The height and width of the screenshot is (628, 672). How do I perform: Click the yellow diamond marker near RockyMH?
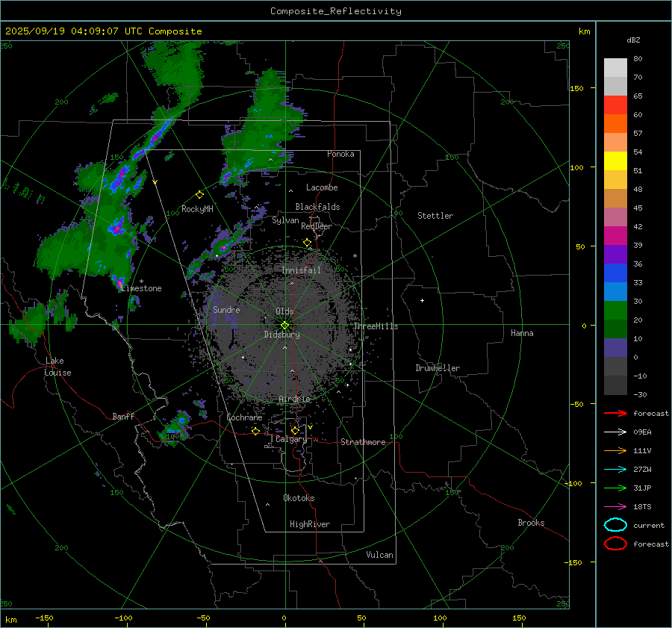pos(199,194)
